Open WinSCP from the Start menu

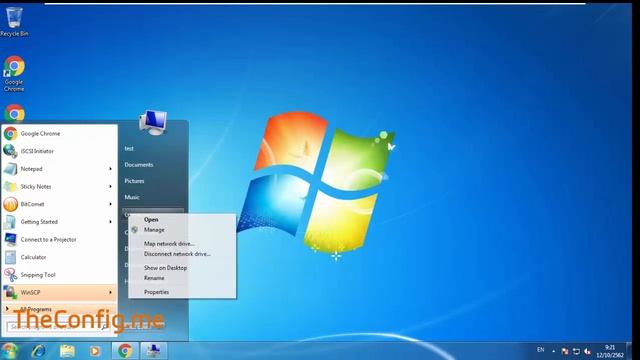[x=59, y=292]
